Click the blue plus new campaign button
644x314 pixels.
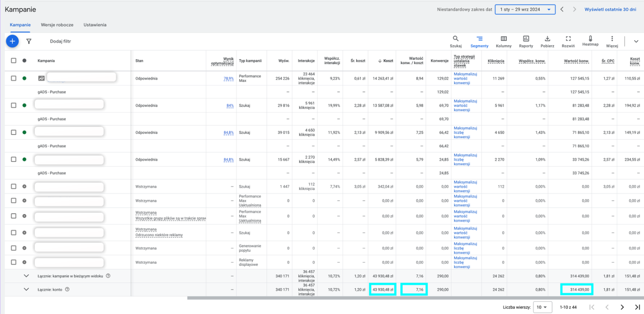click(12, 41)
